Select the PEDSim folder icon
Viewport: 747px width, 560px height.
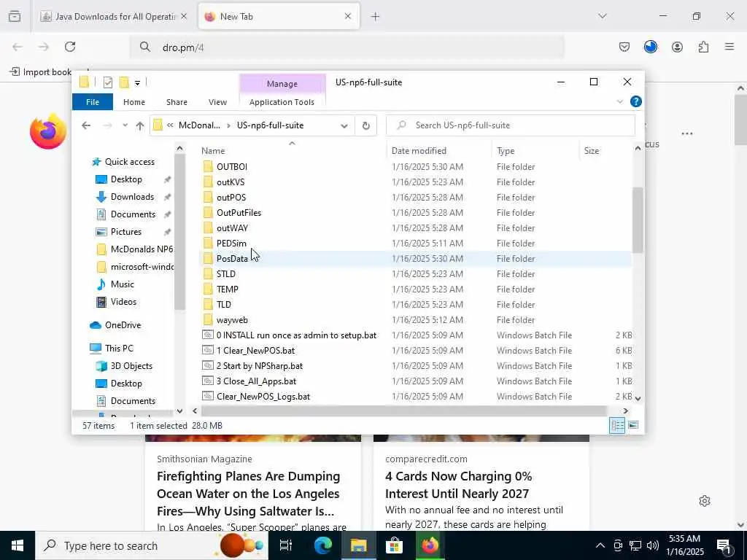[208, 243]
